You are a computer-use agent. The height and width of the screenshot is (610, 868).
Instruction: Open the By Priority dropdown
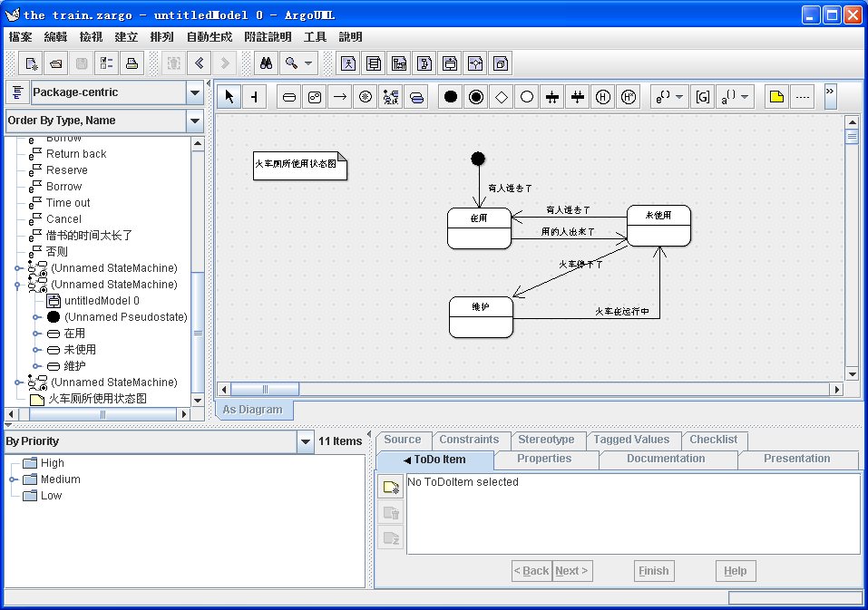306,441
